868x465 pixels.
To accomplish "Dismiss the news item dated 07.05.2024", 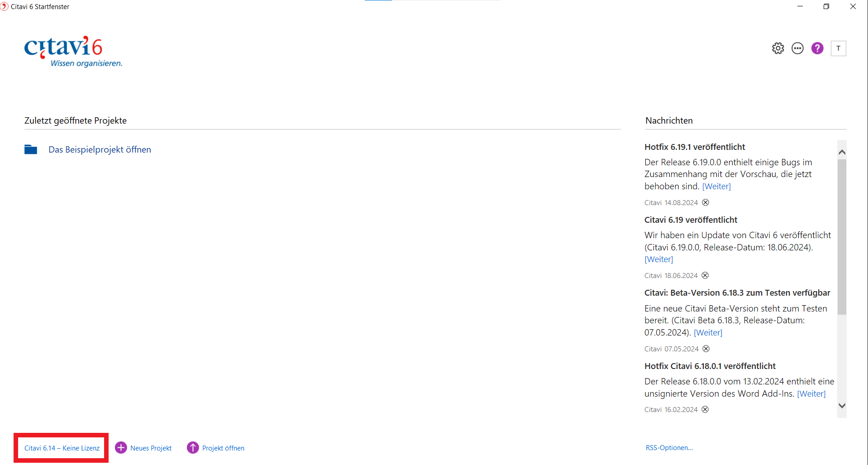I will click(706, 349).
